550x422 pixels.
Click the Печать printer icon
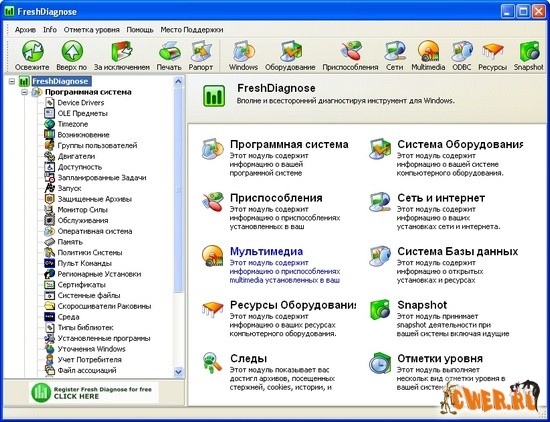click(x=169, y=52)
